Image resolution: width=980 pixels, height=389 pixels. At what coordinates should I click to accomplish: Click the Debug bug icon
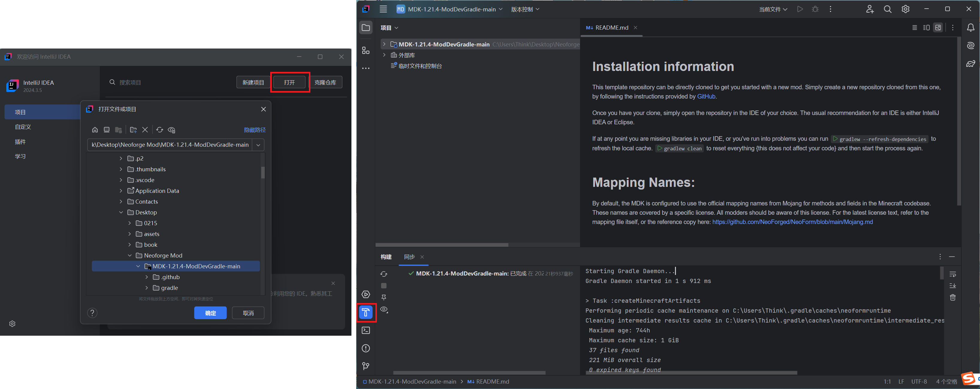point(815,9)
